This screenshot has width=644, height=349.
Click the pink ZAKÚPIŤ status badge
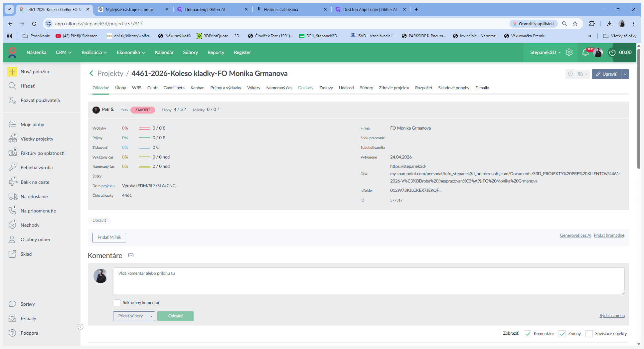(143, 110)
